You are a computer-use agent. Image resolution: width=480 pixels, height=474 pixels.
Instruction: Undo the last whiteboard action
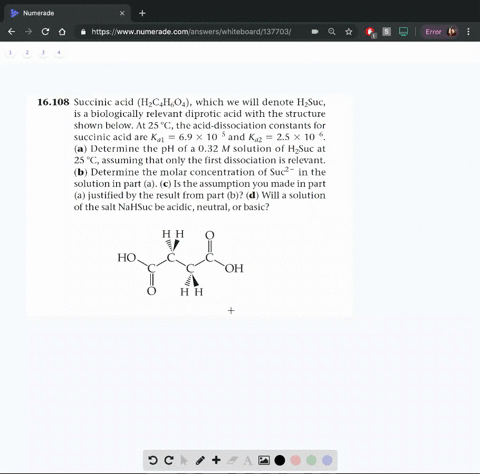(152, 460)
